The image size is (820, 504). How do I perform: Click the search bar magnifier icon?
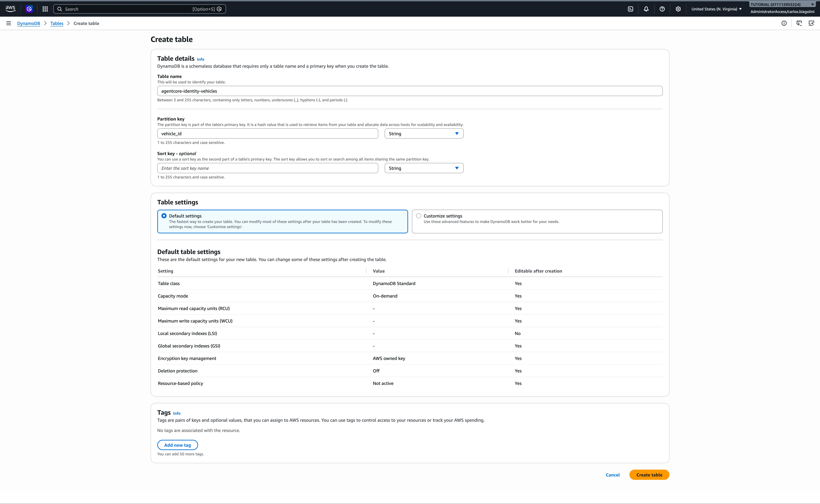(x=60, y=9)
